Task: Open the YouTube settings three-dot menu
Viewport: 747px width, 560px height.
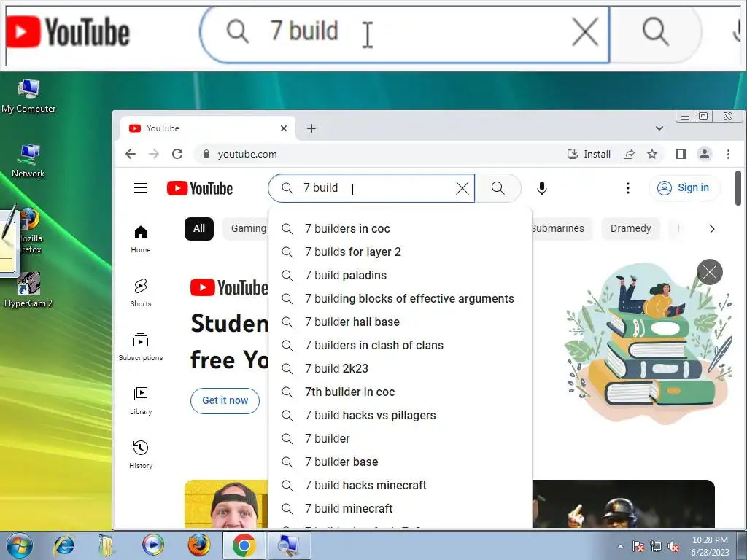Action: click(628, 188)
